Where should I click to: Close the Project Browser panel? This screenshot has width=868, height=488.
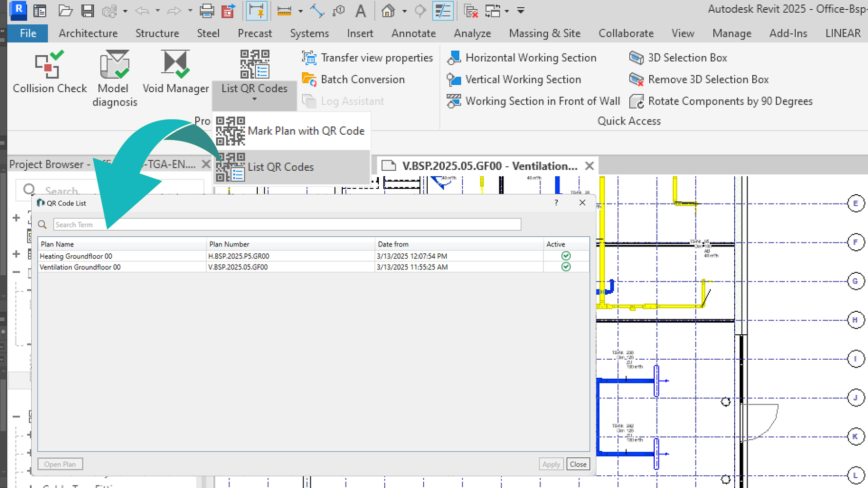pyautogui.click(x=206, y=164)
